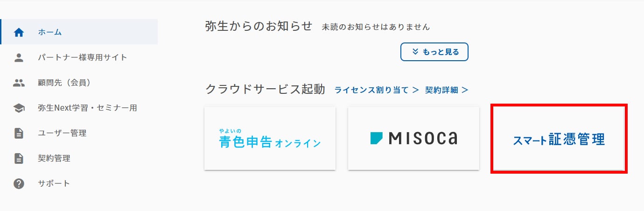Select ホーム in the sidebar menu

point(50,32)
